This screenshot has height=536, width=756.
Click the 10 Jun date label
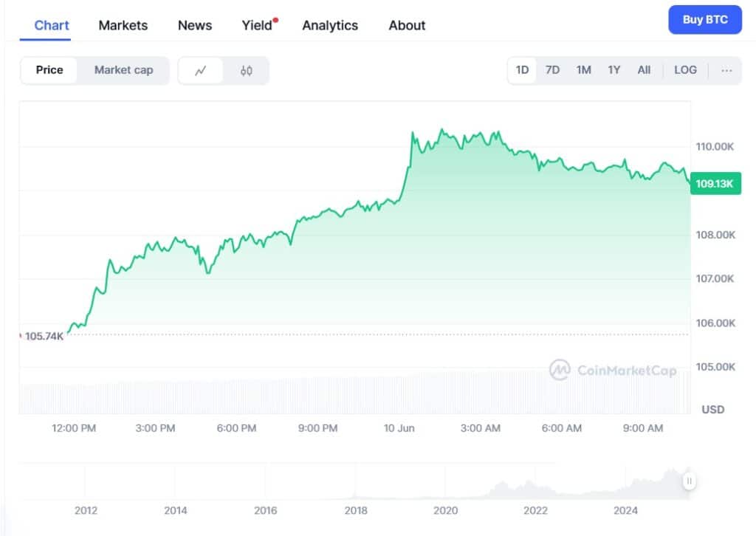399,428
